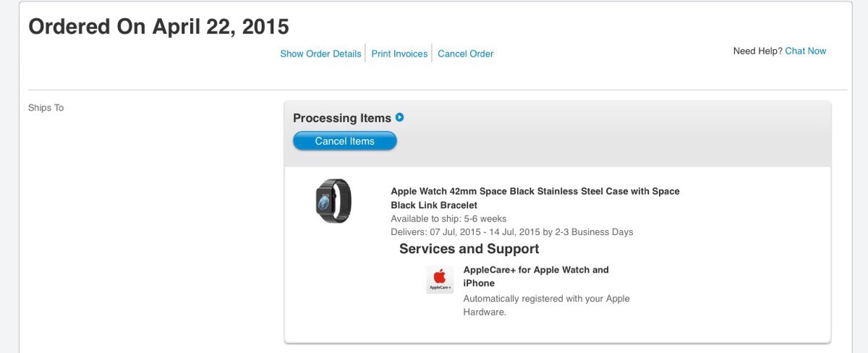Click the Services and Support heading
Viewport: 868px width, 353px height.
tap(469, 249)
